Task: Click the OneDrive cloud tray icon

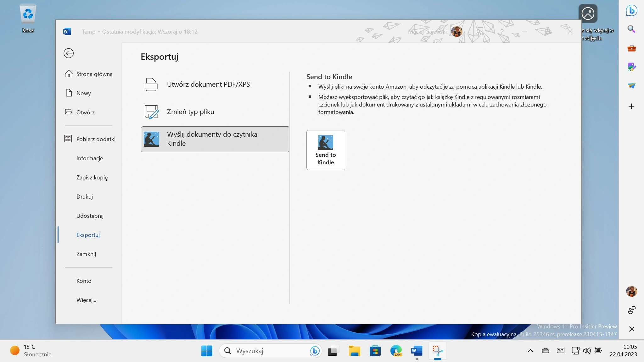Action: 546,351
